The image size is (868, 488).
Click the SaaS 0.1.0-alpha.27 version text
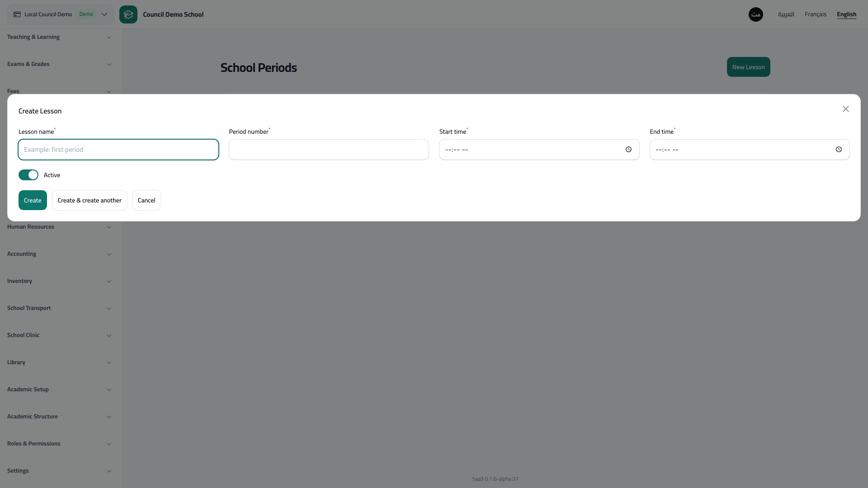click(495, 479)
